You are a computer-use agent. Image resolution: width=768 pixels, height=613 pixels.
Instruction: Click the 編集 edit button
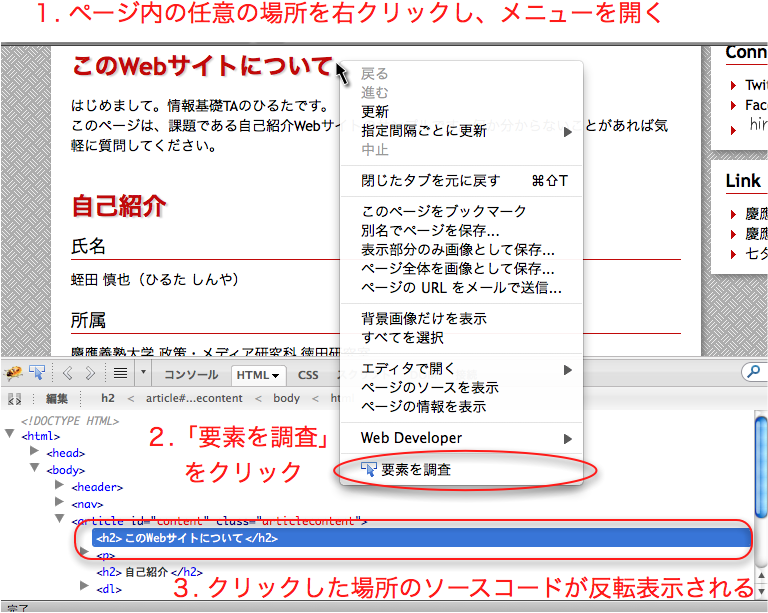57,398
